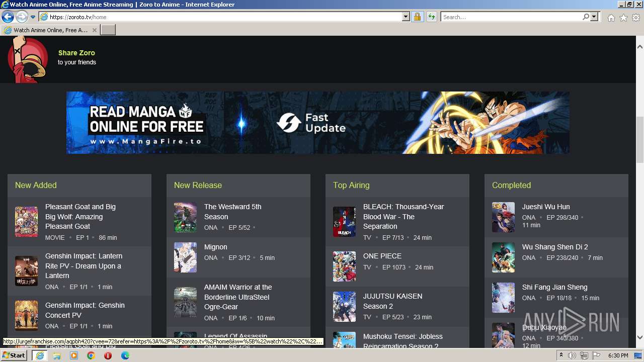Open Shi Fang Jian Sheng

click(x=555, y=287)
